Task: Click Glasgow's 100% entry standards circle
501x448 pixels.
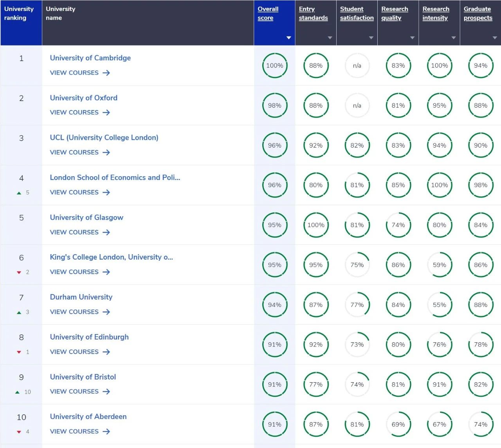Action: (315, 225)
